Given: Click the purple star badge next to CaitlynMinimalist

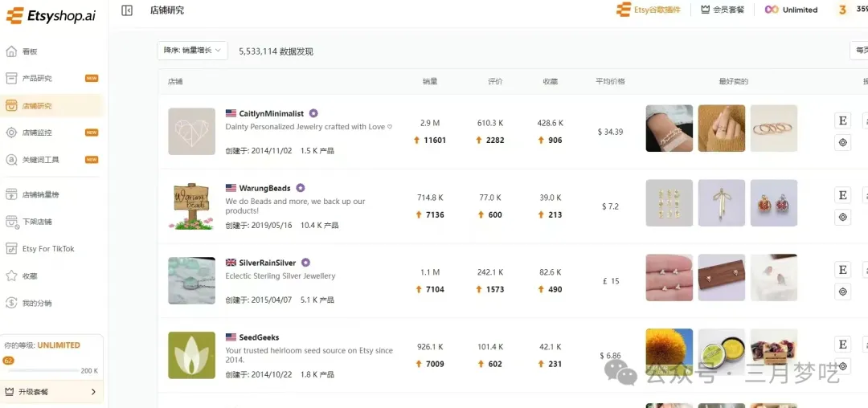Looking at the screenshot, I should click(313, 113).
